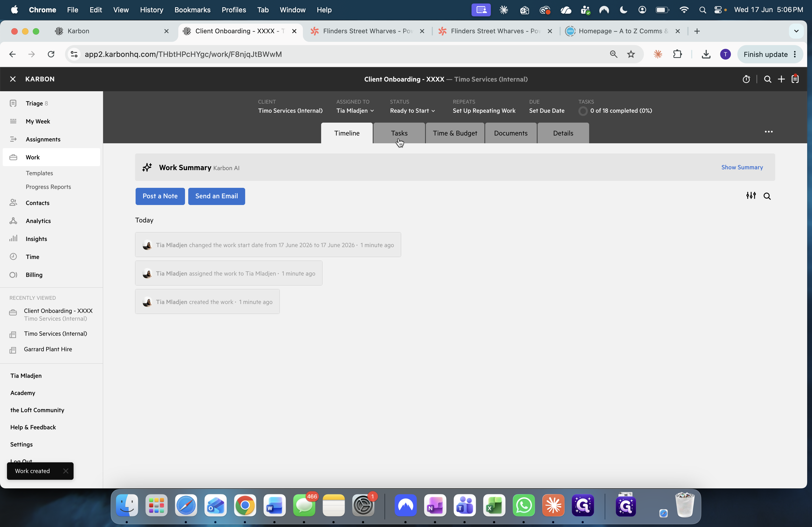Launch WhatsApp from the Dock
Screen dimensions: 812x527
[524, 505]
